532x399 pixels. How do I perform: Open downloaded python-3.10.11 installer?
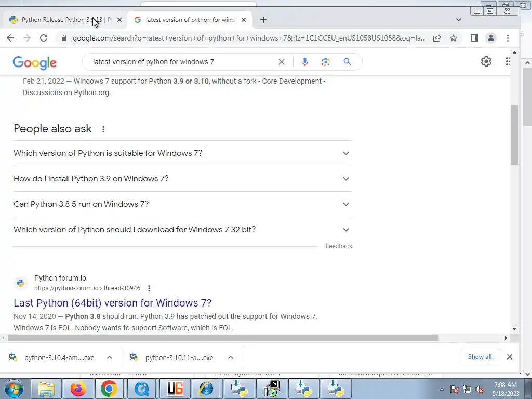171,357
